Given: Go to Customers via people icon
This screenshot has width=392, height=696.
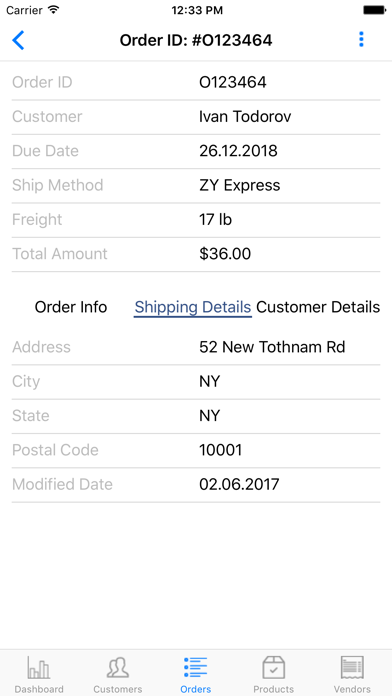Looking at the screenshot, I should [118, 668].
